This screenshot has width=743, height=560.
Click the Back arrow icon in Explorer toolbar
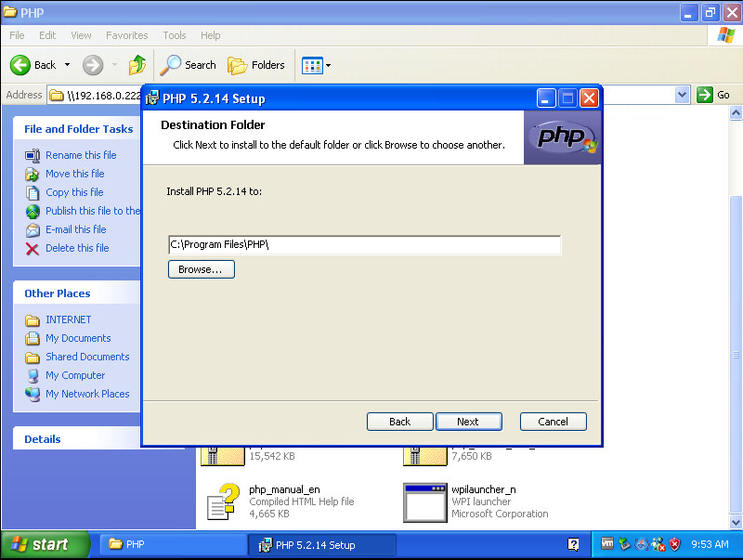point(20,65)
